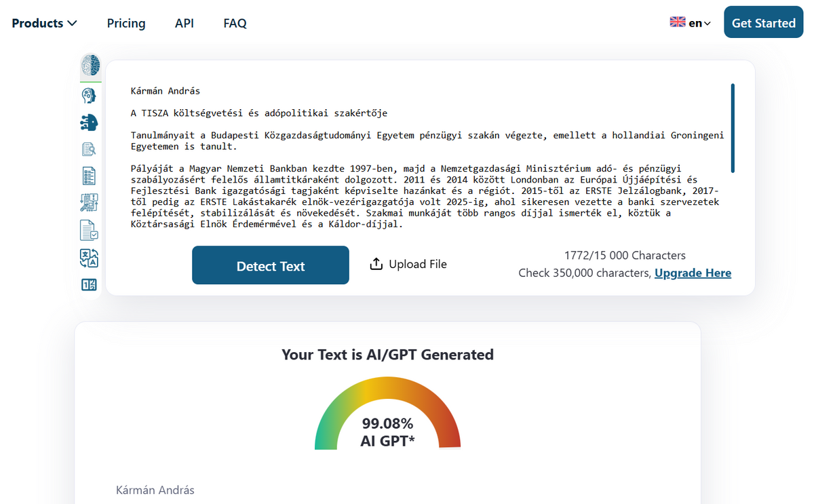Click the checklist document sidebar icon
Screen dimensions: 814x504
[89, 176]
